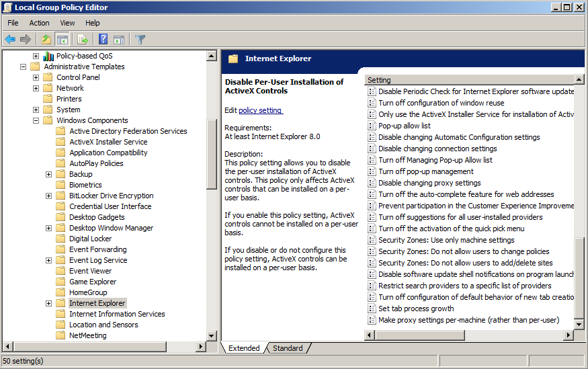The image size is (588, 369).
Task: Click the Local Group Policy Editor title icon
Action: (x=8, y=7)
